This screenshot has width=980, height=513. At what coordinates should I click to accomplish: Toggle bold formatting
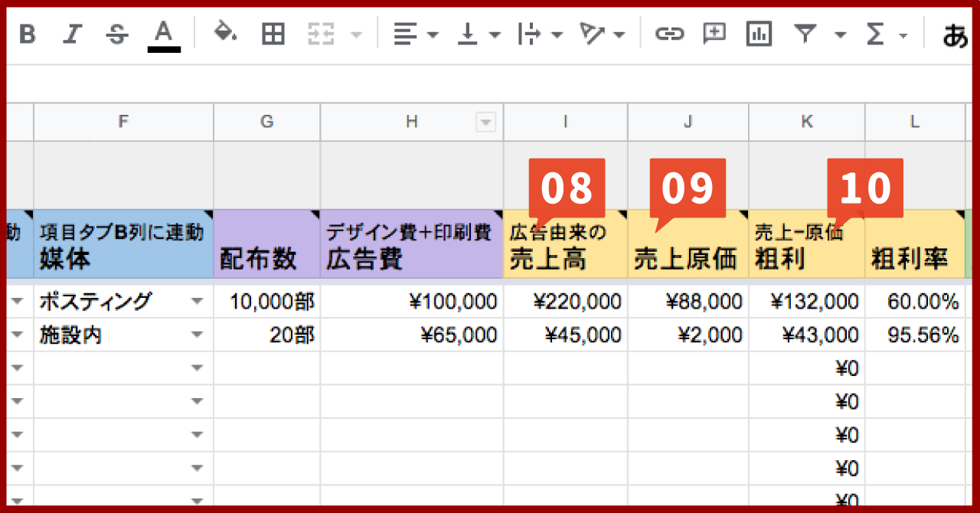pyautogui.click(x=28, y=34)
